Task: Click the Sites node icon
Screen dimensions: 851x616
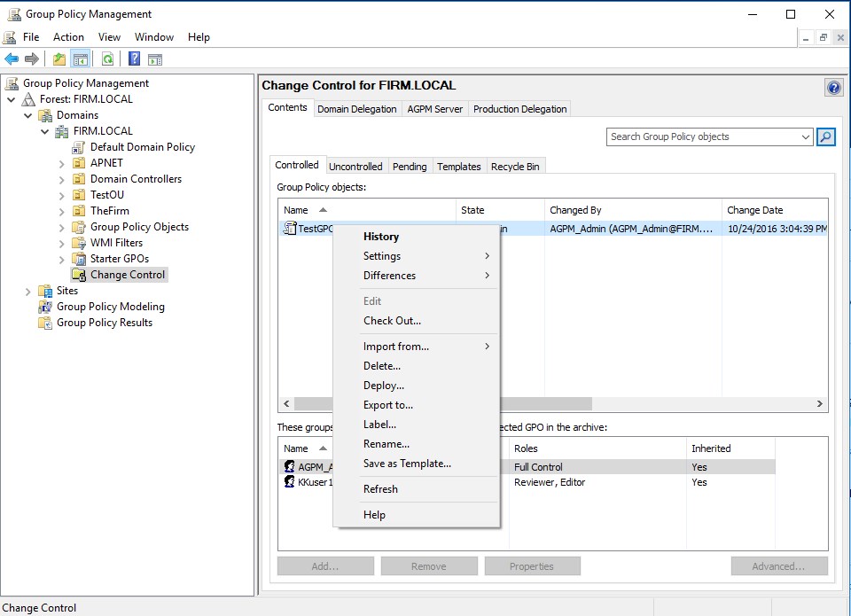Action: pos(45,291)
